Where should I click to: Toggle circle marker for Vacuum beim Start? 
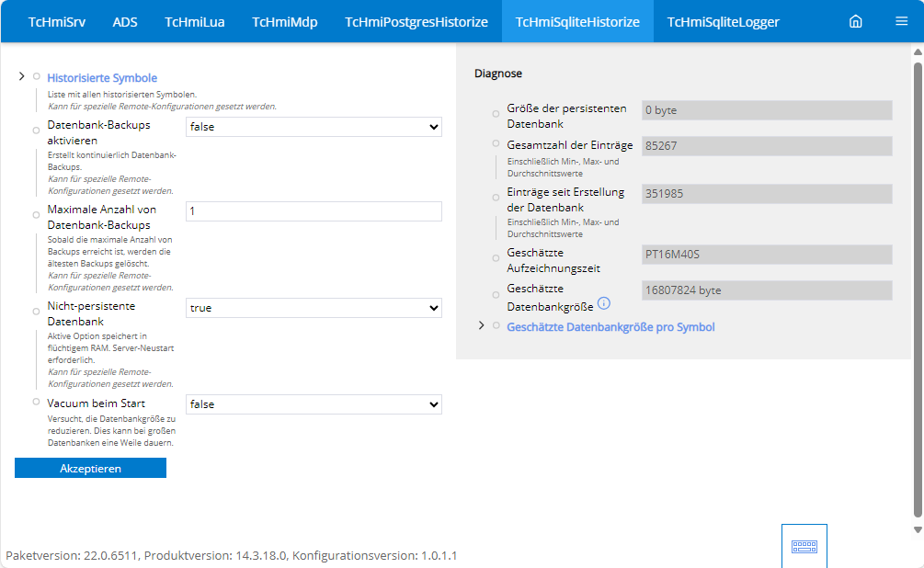37,402
